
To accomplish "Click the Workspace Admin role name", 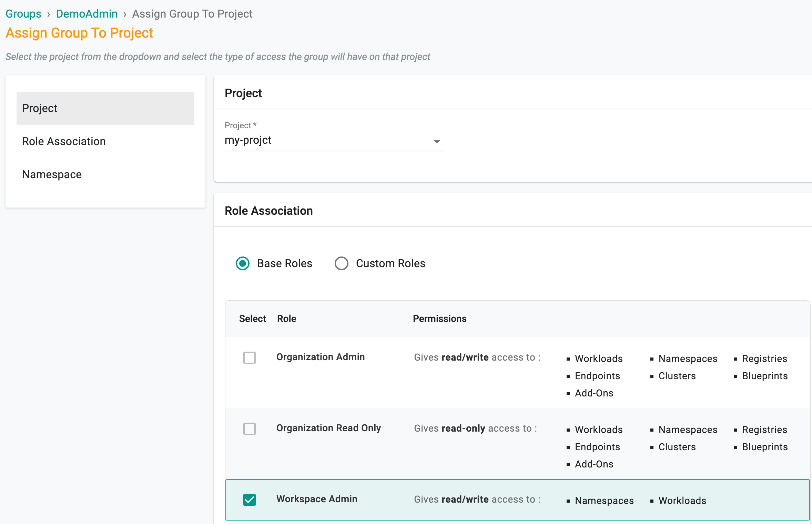I will [x=317, y=499].
